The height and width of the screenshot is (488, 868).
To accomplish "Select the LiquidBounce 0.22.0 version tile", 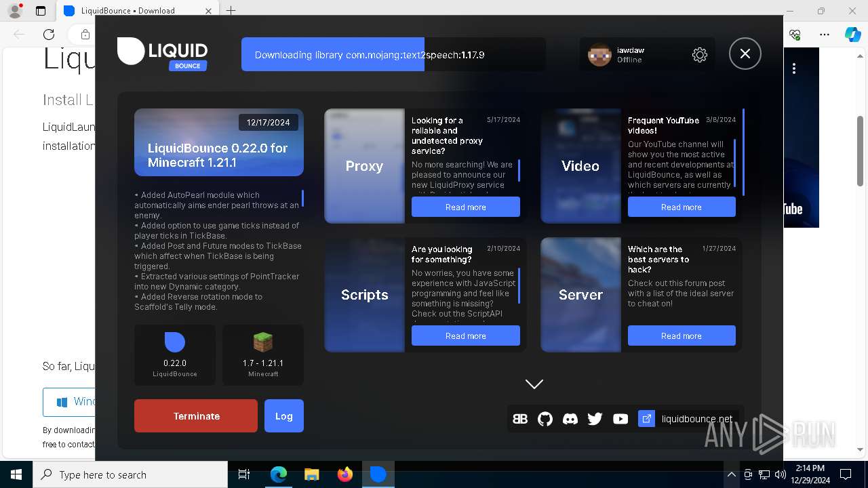I will point(175,355).
